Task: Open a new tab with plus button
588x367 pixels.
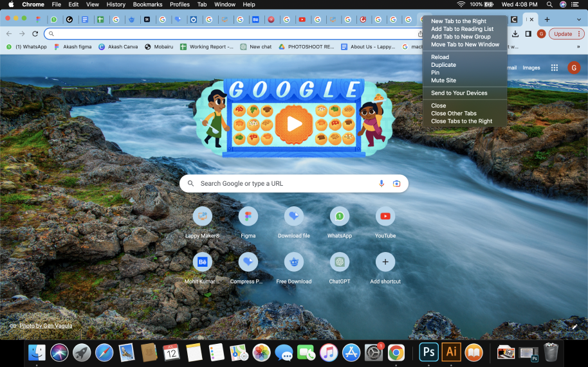Action: click(547, 19)
